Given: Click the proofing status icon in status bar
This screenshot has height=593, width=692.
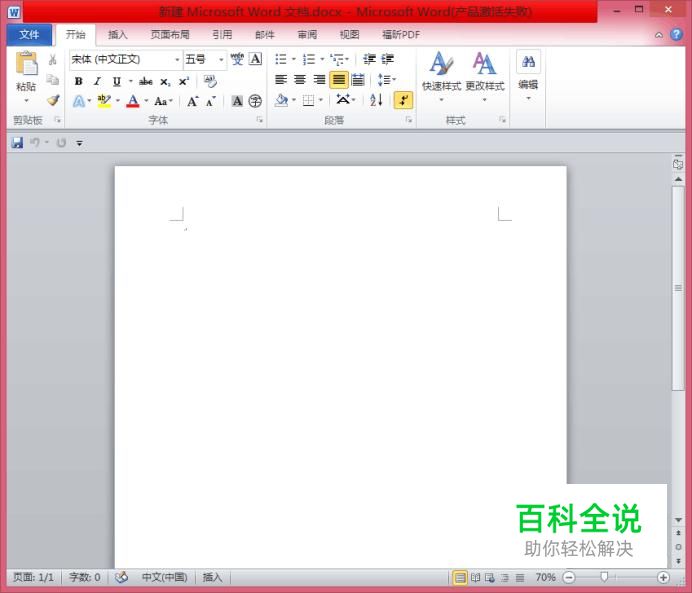Looking at the screenshot, I should pyautogui.click(x=121, y=577).
